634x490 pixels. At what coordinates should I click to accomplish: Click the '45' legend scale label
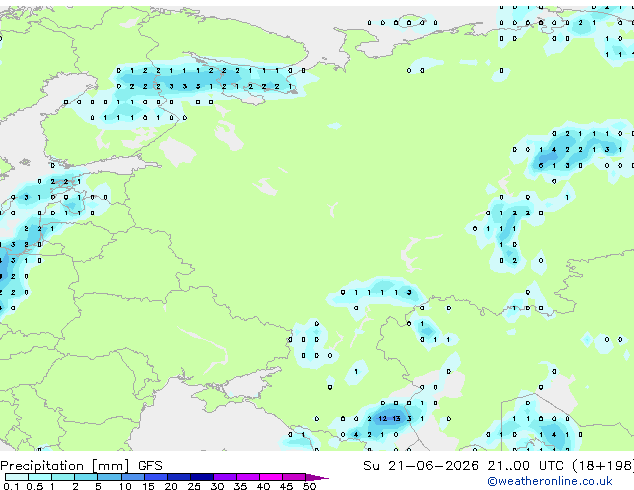point(286,486)
